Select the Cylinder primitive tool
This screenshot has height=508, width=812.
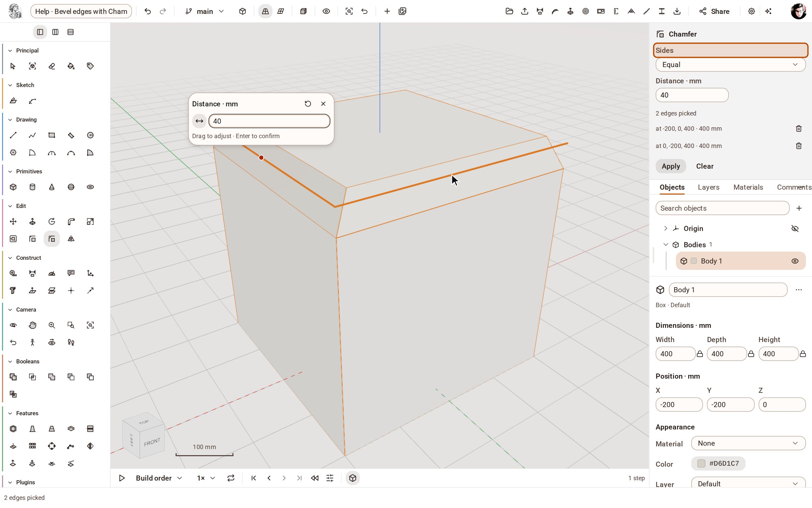[32, 187]
